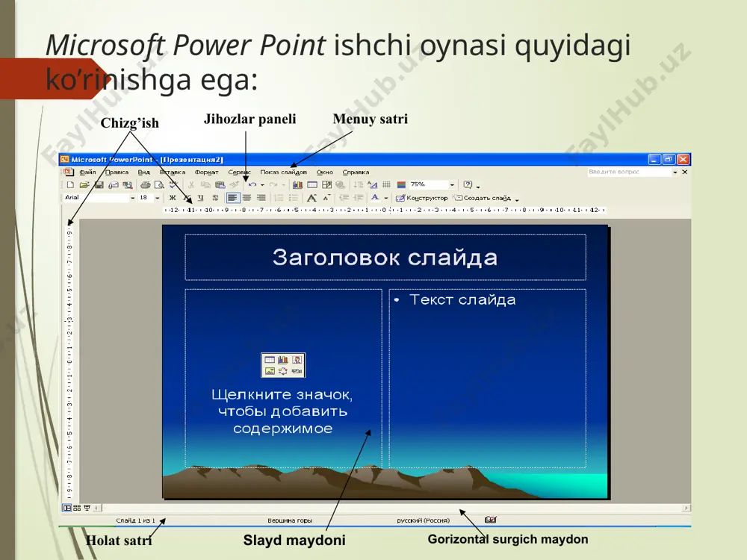Run the spelling check icon
The width and height of the screenshot is (747, 560).
pos(173,184)
